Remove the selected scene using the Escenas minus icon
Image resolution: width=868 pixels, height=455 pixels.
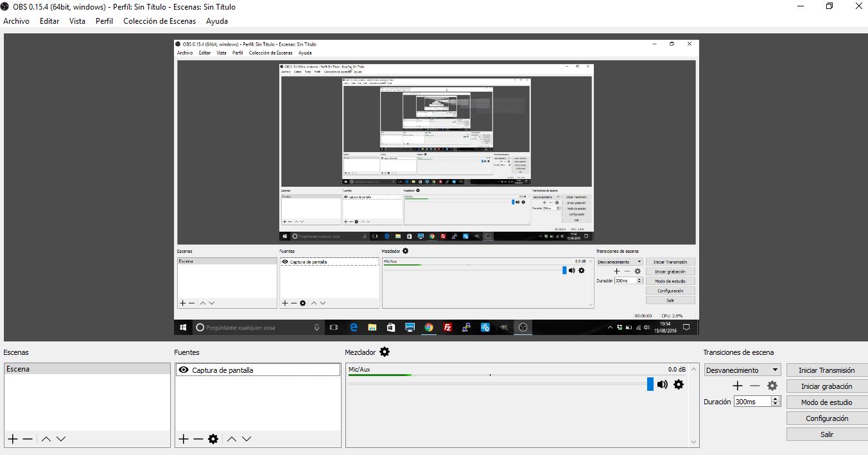coord(28,439)
